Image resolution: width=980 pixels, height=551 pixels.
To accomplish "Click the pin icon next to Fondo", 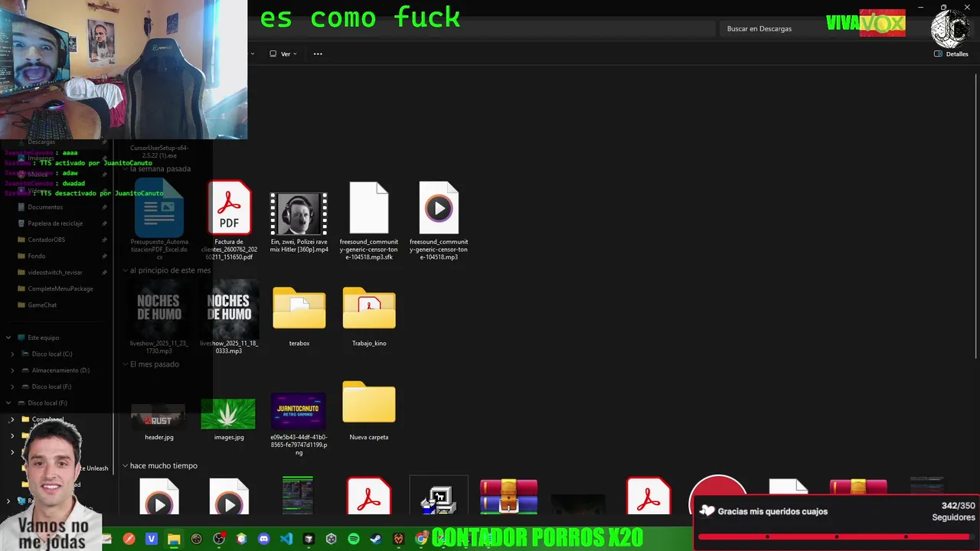I will click(104, 256).
